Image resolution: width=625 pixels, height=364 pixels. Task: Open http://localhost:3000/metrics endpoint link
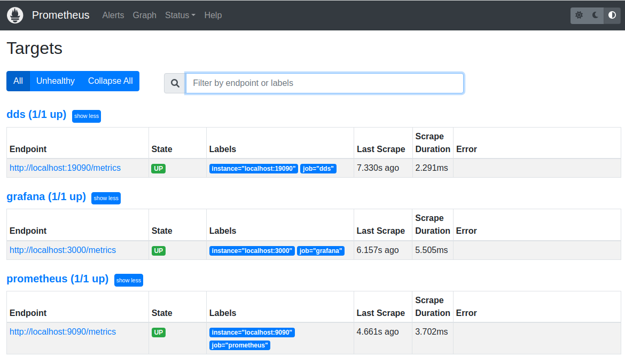pyautogui.click(x=62, y=250)
